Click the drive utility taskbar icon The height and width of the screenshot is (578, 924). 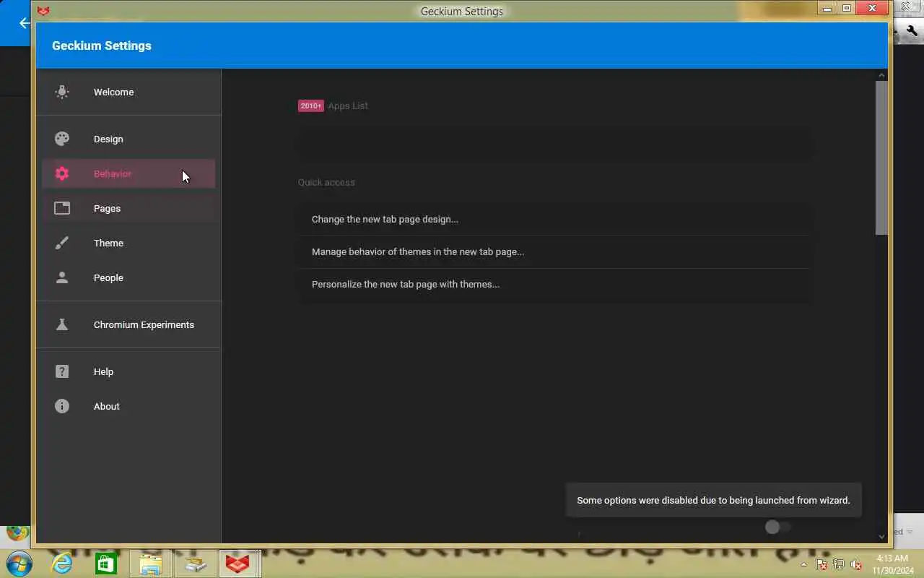coord(195,564)
